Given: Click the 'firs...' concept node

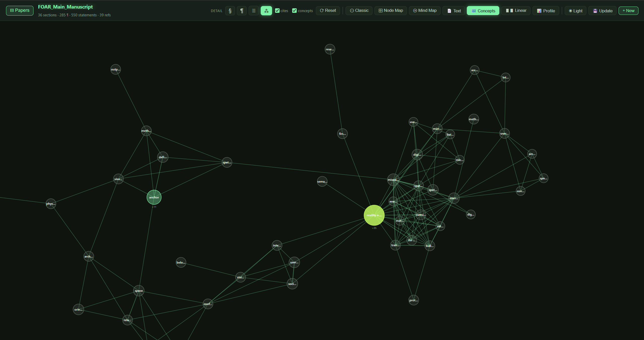Looking at the screenshot, I should pos(343,134).
